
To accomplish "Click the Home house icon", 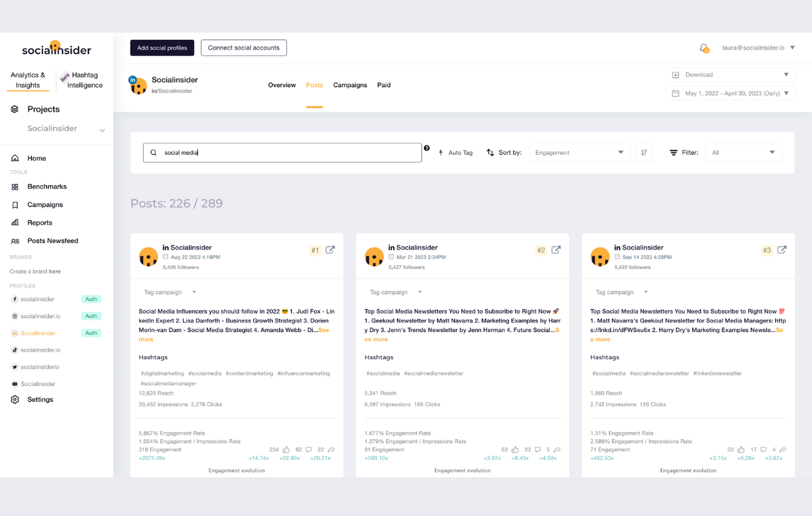I will tap(15, 158).
